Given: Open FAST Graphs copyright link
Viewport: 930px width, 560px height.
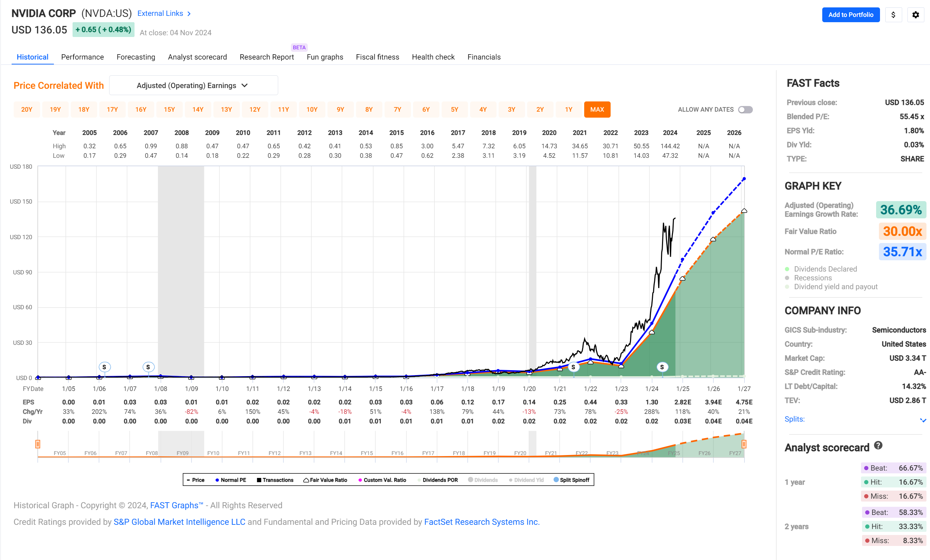Looking at the screenshot, I should pos(176,505).
